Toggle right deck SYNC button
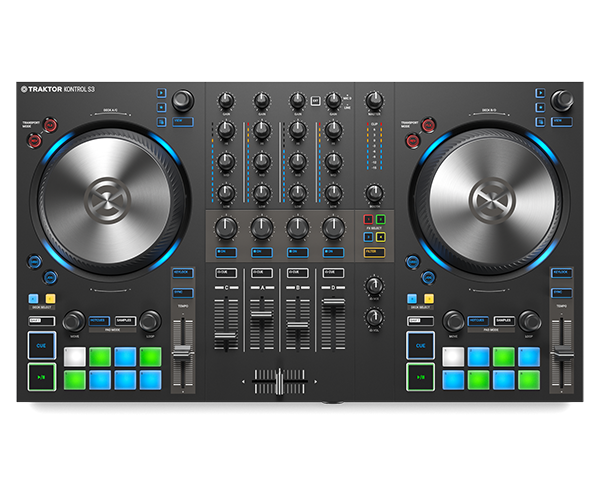This screenshot has width=600, height=480. point(561,293)
